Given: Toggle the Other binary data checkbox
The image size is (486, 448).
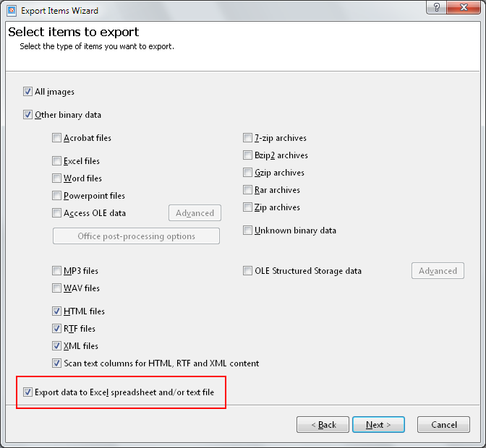Looking at the screenshot, I should tap(28, 115).
